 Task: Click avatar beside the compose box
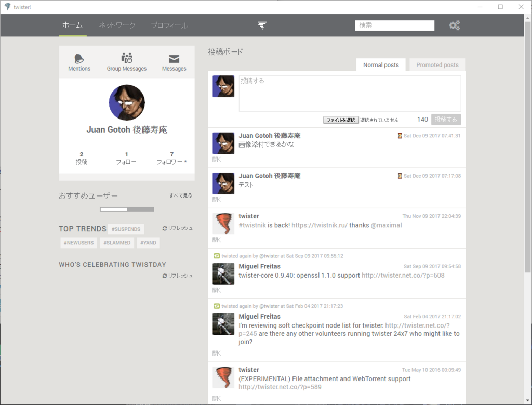[223, 86]
